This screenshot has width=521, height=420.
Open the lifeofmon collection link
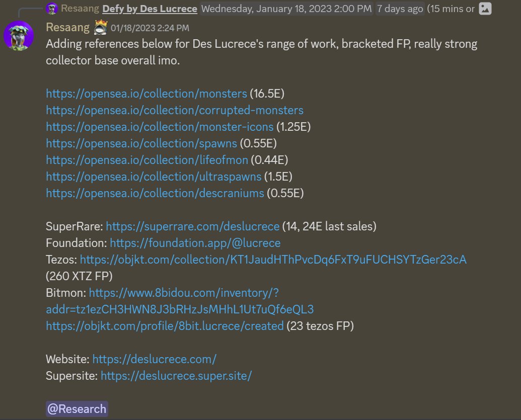[x=147, y=160]
